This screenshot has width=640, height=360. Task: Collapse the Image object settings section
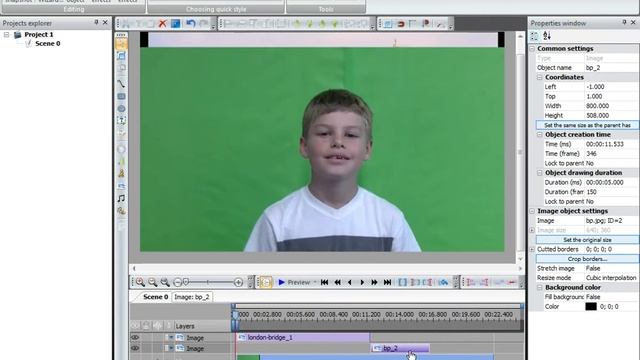pos(532,211)
